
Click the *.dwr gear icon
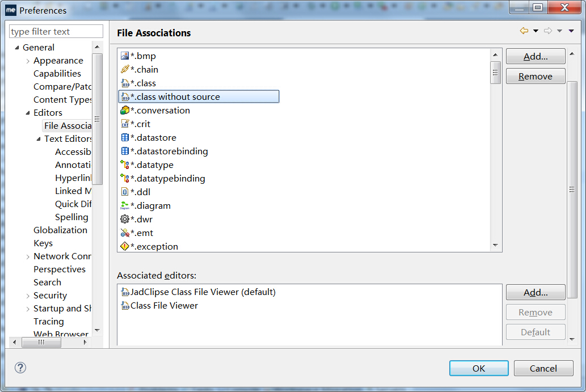[125, 220]
